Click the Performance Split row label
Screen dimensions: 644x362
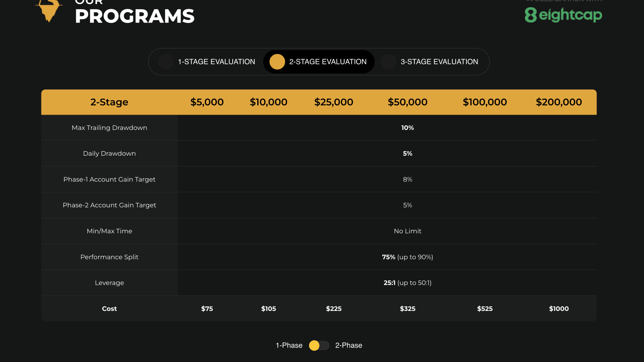click(x=109, y=257)
